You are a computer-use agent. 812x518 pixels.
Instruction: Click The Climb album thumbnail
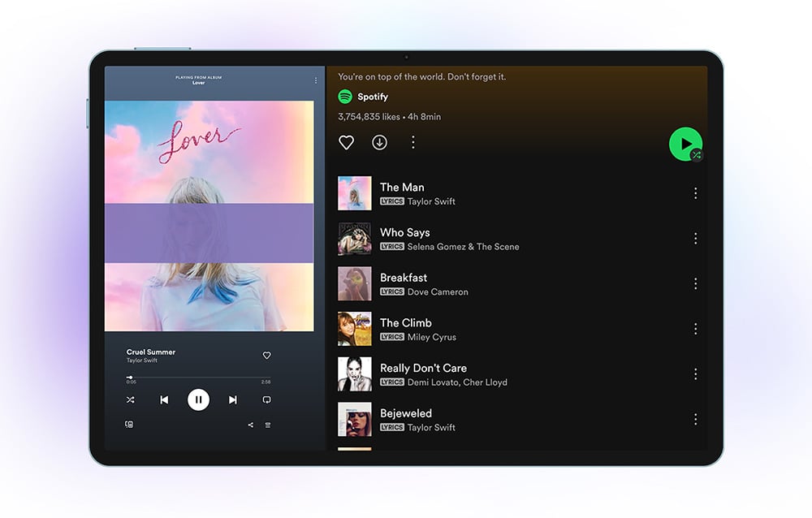click(x=355, y=328)
